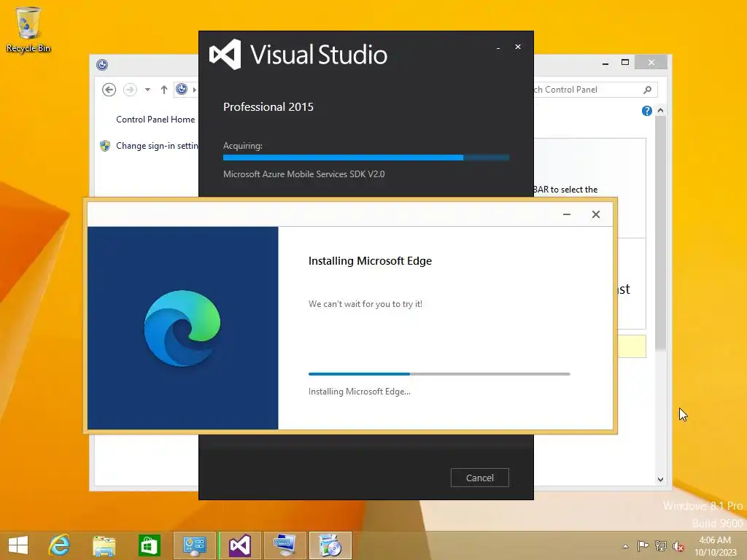Close the Visual Studio installer window
The image size is (747, 560).
[518, 47]
